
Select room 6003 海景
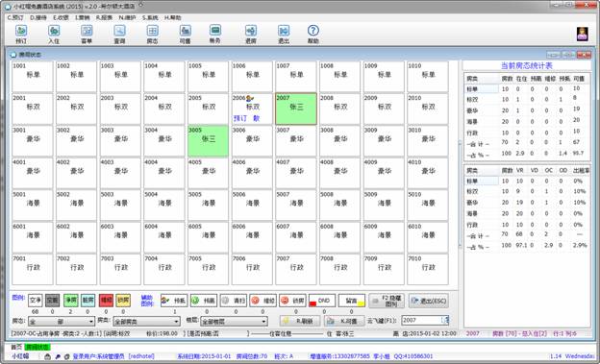(120, 237)
